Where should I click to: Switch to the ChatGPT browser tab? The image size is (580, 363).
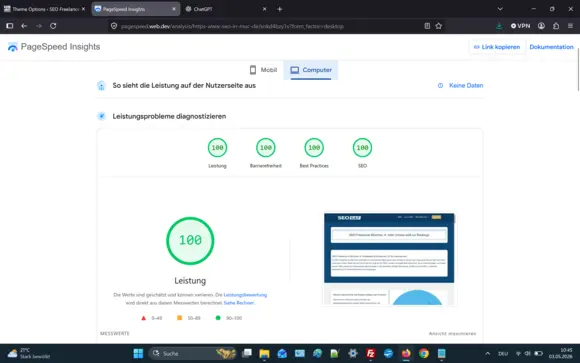[226, 9]
